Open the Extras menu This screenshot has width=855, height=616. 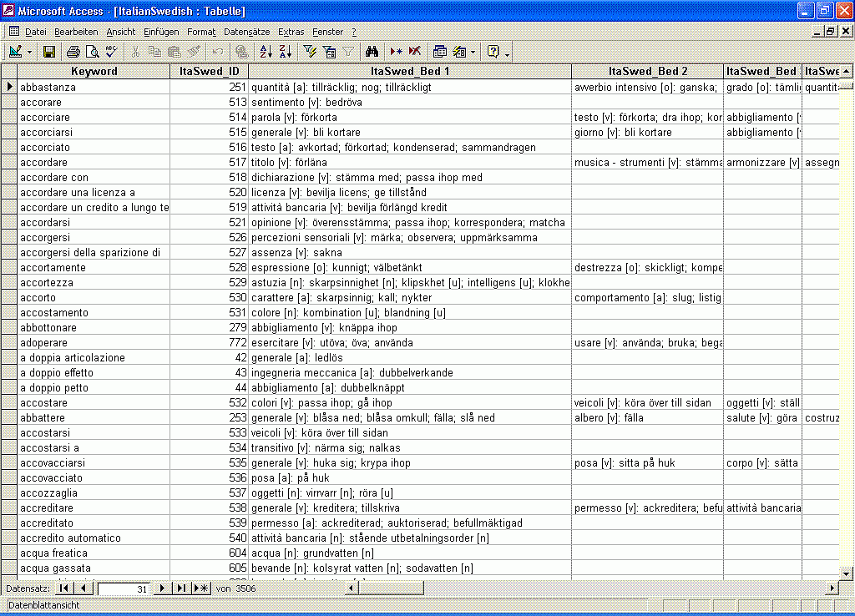291,33
